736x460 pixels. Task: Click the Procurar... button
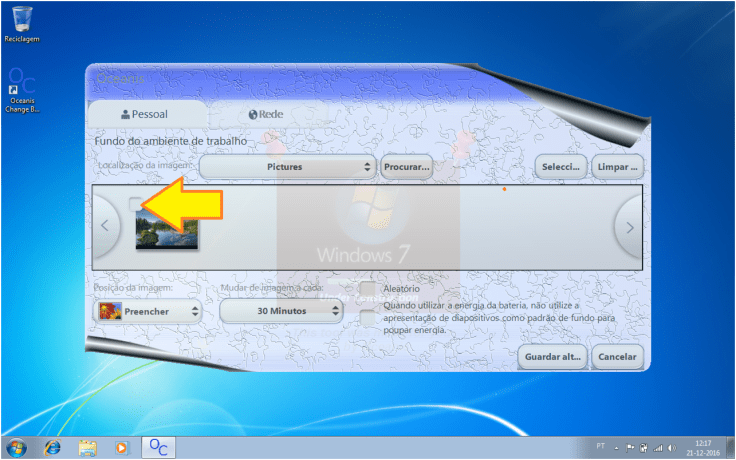pyautogui.click(x=406, y=167)
